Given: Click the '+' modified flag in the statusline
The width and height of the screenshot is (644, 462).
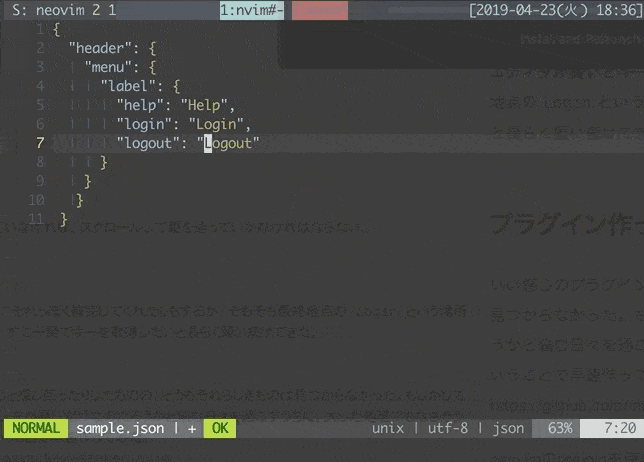Looking at the screenshot, I should pos(192,429).
